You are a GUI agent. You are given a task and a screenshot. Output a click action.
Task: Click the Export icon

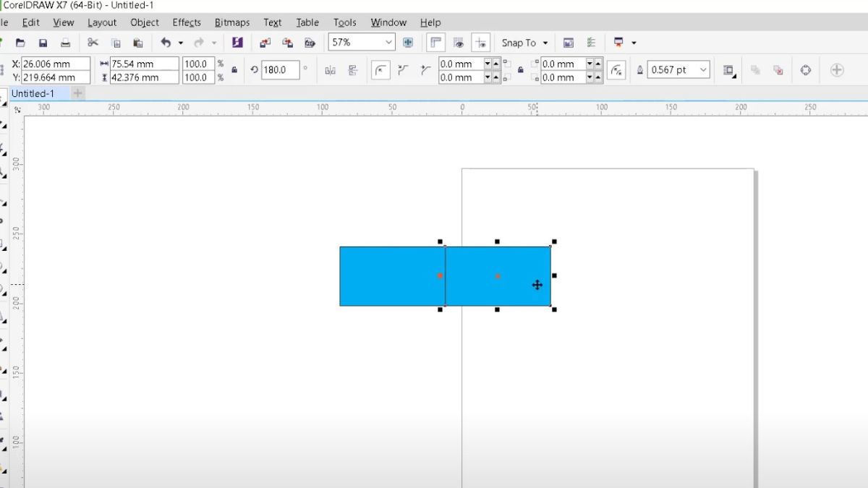coord(287,43)
